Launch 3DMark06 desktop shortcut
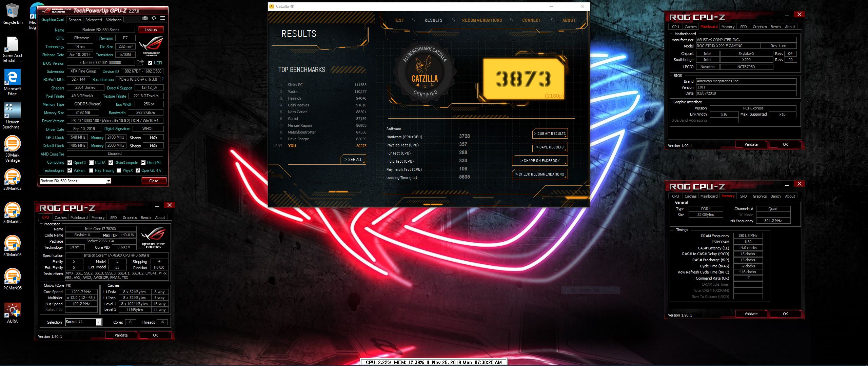The image size is (868, 366). pyautogui.click(x=12, y=246)
